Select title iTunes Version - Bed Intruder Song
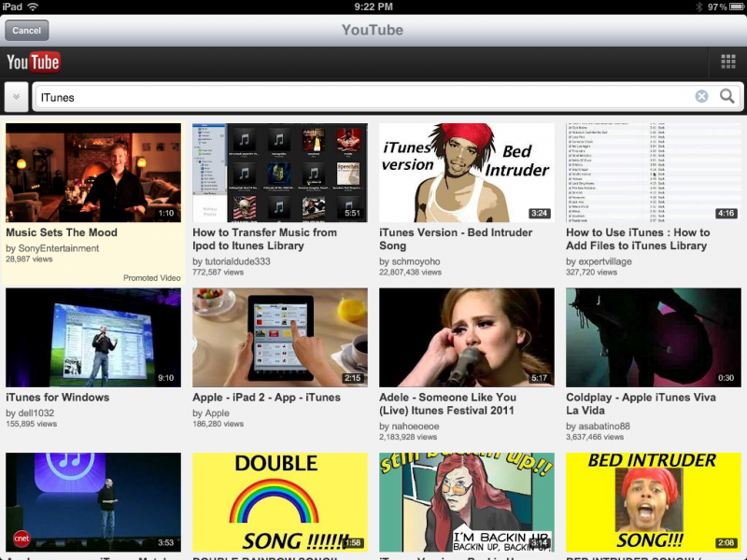747x560 pixels. [456, 239]
